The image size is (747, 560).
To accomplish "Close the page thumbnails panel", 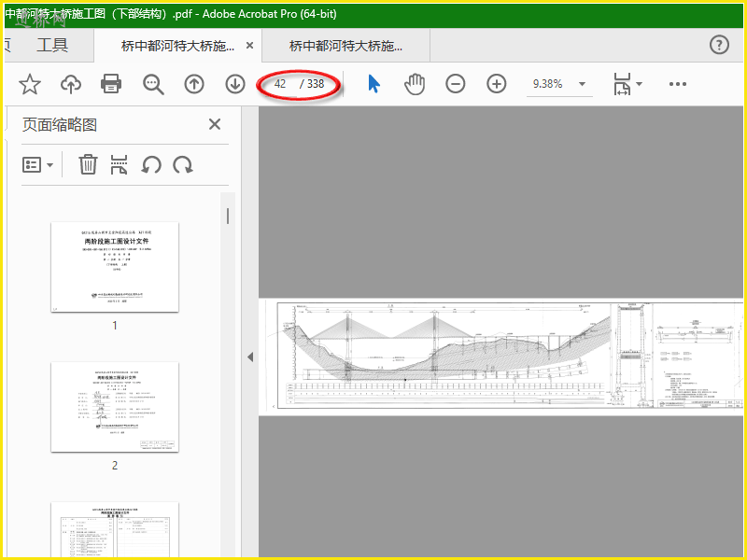I will pyautogui.click(x=215, y=124).
